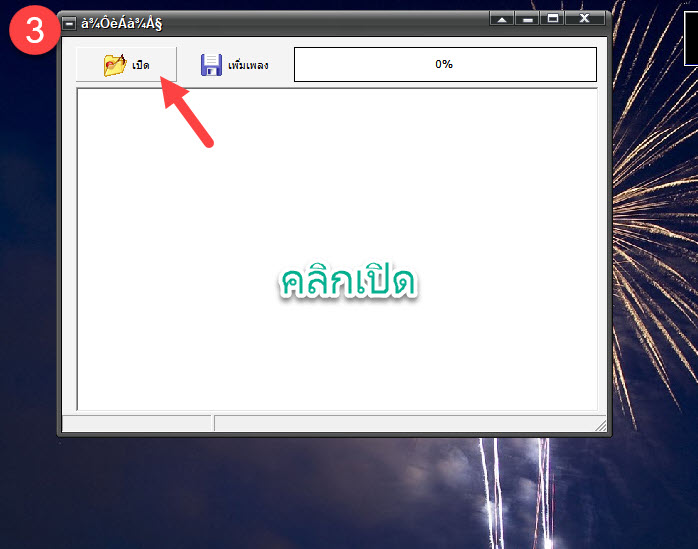Click the red step 3 badge
This screenshot has height=549, width=698.
pos(34,31)
